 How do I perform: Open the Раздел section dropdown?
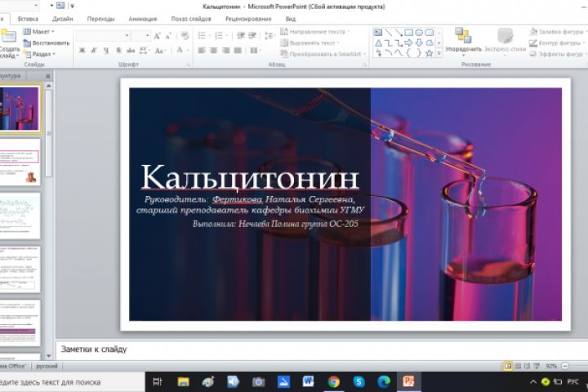click(x=40, y=55)
